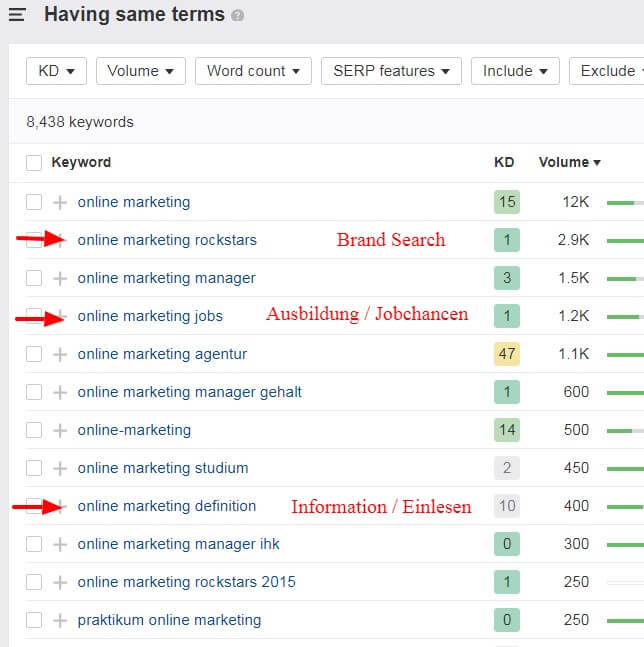
Task: Check the box for online marketing manager gehalt
Action: pyautogui.click(x=34, y=392)
